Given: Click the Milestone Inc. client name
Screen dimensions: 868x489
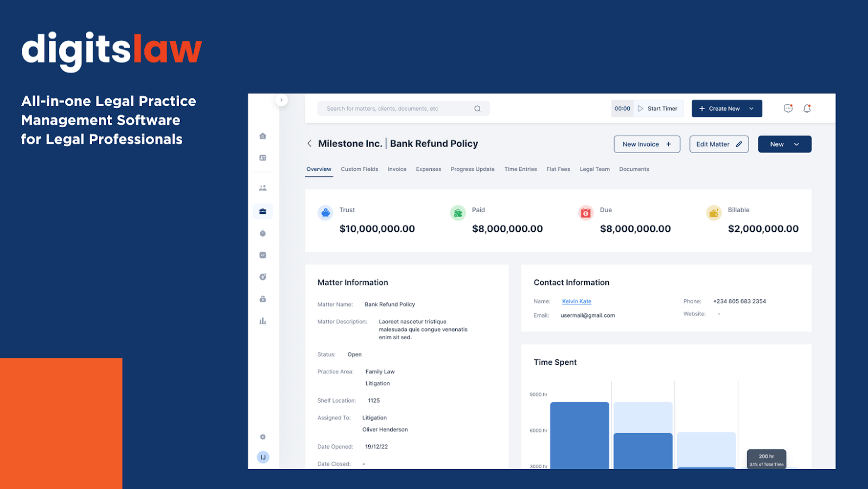Looking at the screenshot, I should pyautogui.click(x=350, y=144).
